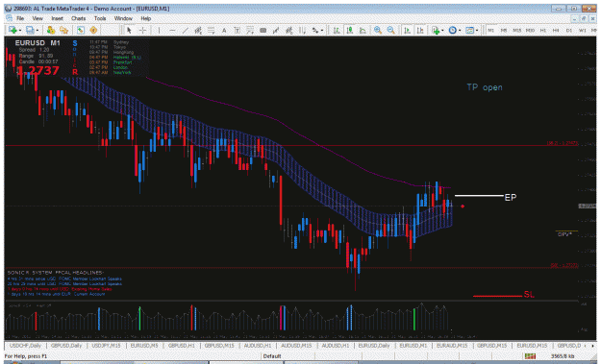Open the Templates icon

pyautogui.click(x=469, y=30)
